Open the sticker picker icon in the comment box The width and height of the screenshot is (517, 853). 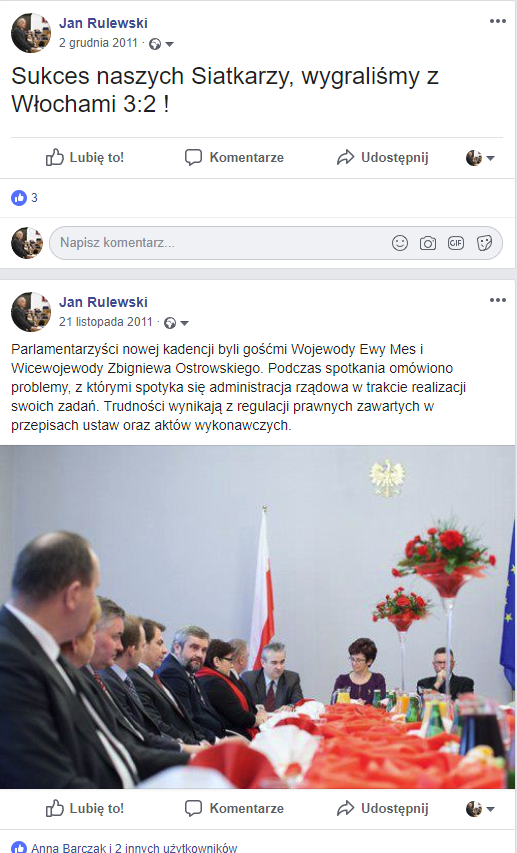click(x=484, y=243)
